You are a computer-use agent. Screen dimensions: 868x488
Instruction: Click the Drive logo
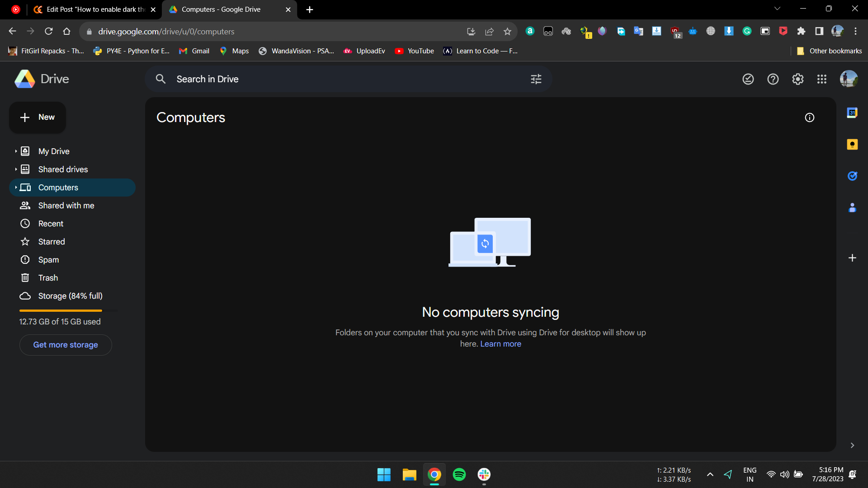pyautogui.click(x=42, y=79)
